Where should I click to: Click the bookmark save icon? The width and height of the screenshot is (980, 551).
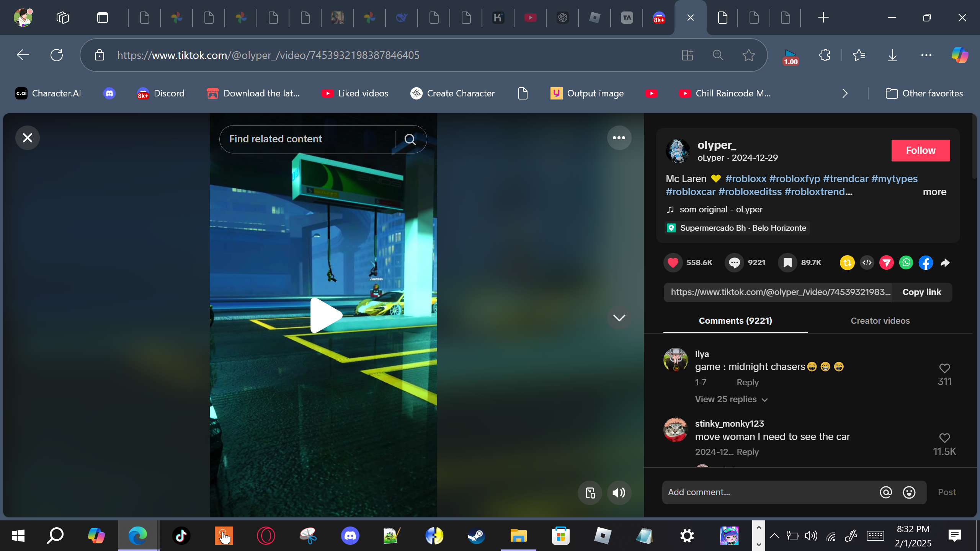787,262
